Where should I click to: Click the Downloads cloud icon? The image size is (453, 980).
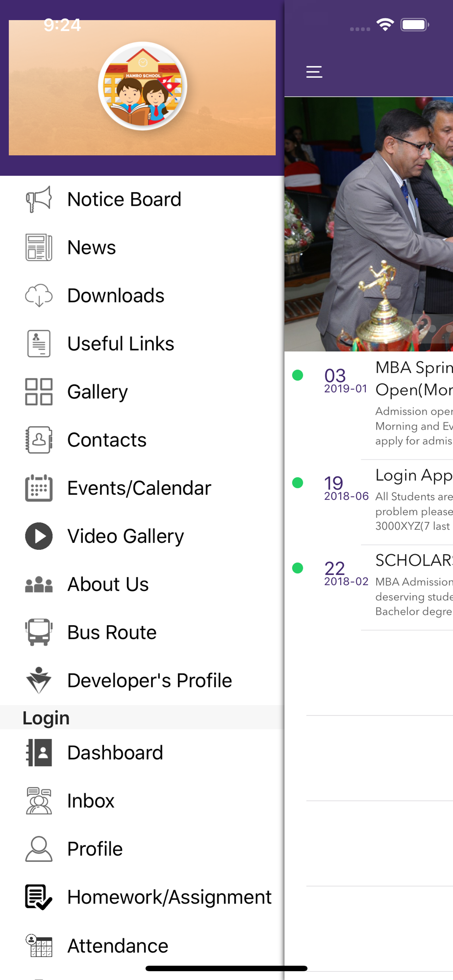tap(39, 295)
